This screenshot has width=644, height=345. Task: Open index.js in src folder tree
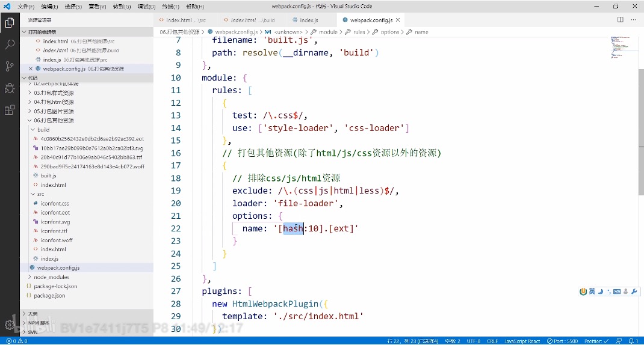tap(49, 258)
